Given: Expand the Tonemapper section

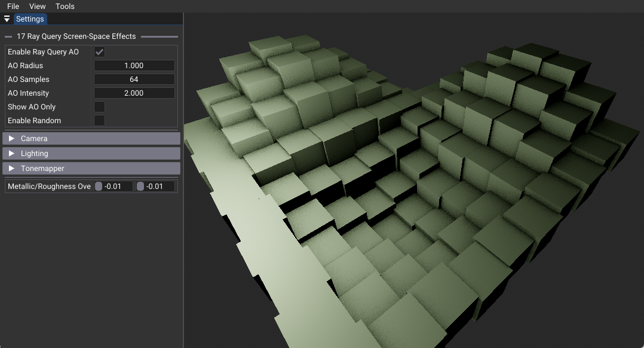Looking at the screenshot, I should [91, 169].
